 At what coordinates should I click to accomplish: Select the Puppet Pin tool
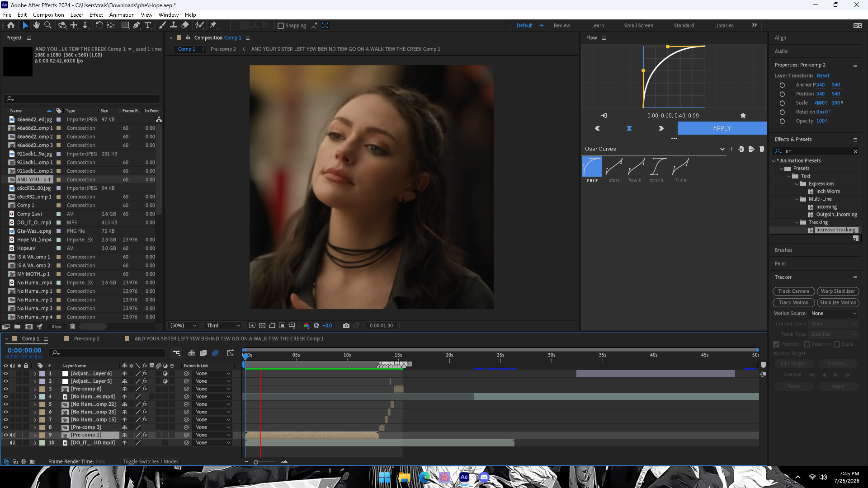pos(213,25)
